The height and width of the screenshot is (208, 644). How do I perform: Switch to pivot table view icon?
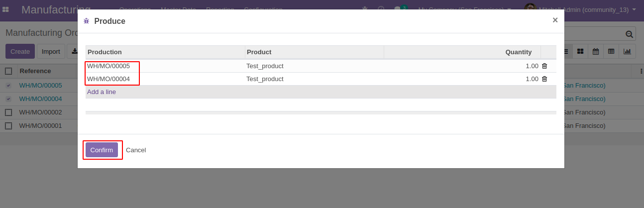coord(611,51)
